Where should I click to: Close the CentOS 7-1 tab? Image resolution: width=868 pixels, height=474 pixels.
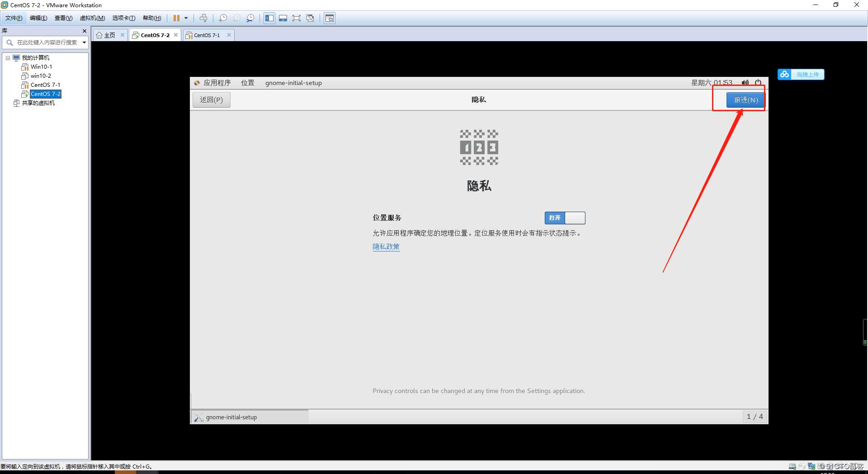coord(229,35)
